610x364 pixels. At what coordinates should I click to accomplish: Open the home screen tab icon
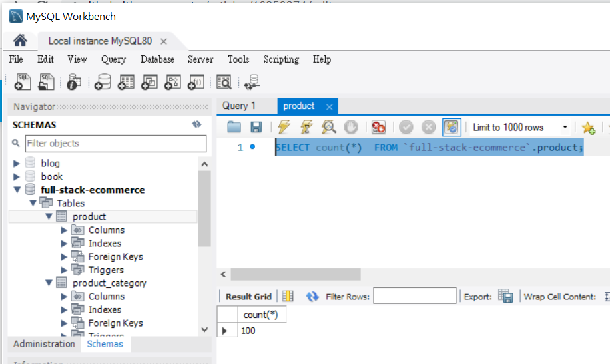tap(20, 41)
